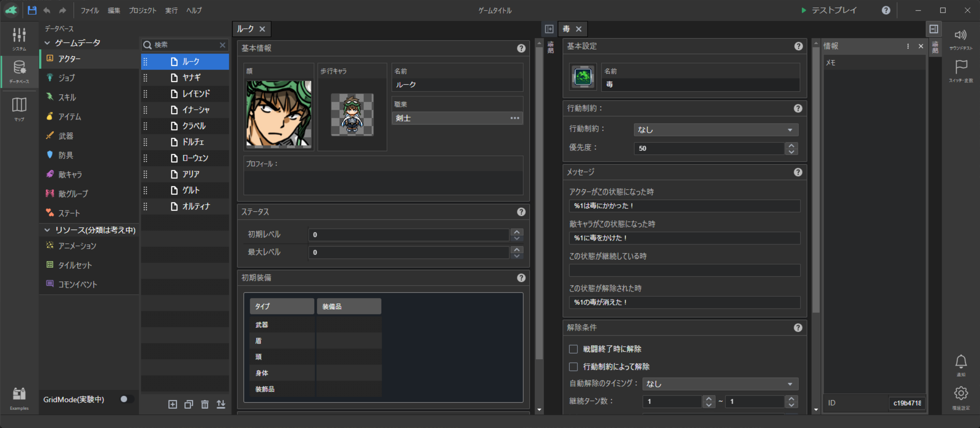Click the テストプレイ button
This screenshot has width=980, height=428.
click(829, 10)
